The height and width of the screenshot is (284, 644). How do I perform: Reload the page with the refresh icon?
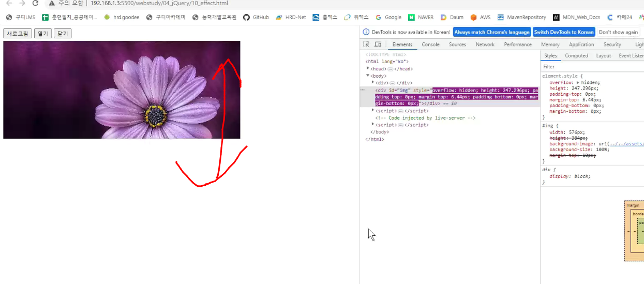click(x=36, y=3)
